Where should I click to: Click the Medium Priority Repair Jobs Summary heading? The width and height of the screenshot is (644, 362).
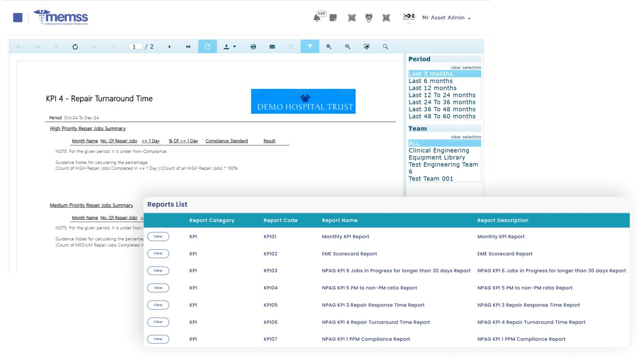(92, 205)
